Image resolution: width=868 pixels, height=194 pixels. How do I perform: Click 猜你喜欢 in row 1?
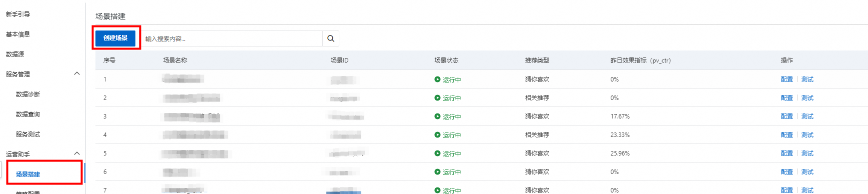[x=537, y=79]
